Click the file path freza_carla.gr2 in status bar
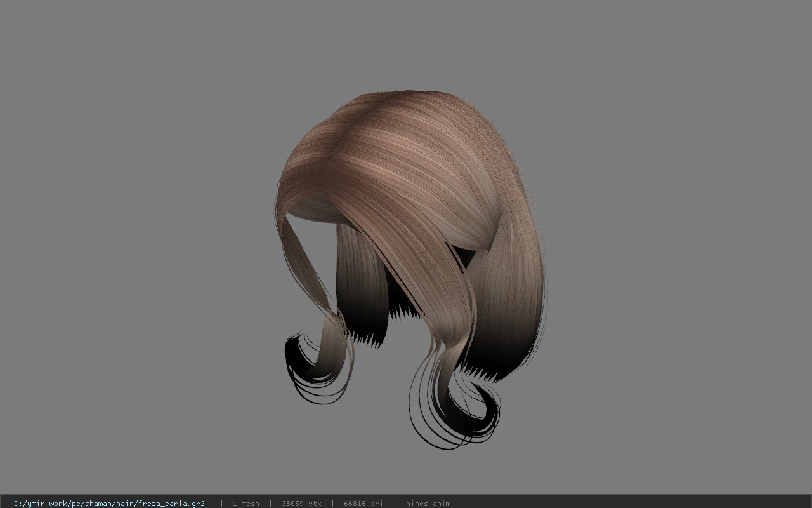 click(109, 504)
